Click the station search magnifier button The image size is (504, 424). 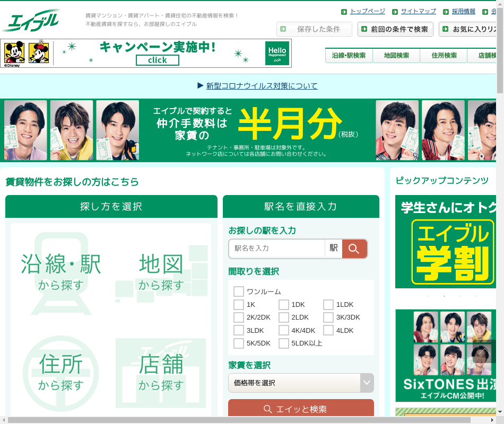tap(354, 249)
